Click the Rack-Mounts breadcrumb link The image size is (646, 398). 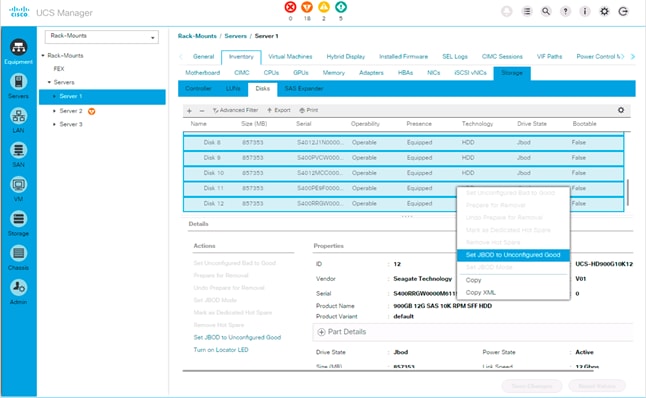(197, 36)
